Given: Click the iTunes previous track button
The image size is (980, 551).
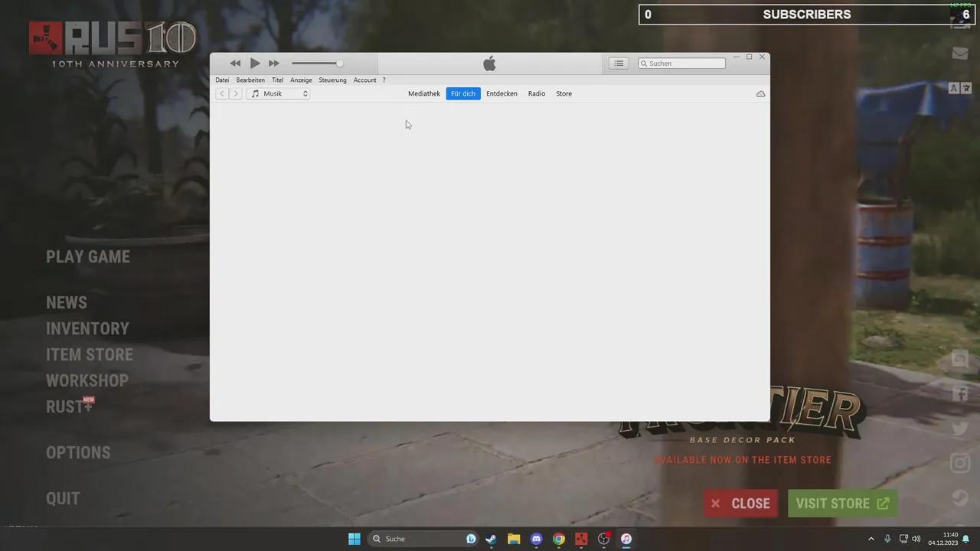Looking at the screenshot, I should (235, 64).
